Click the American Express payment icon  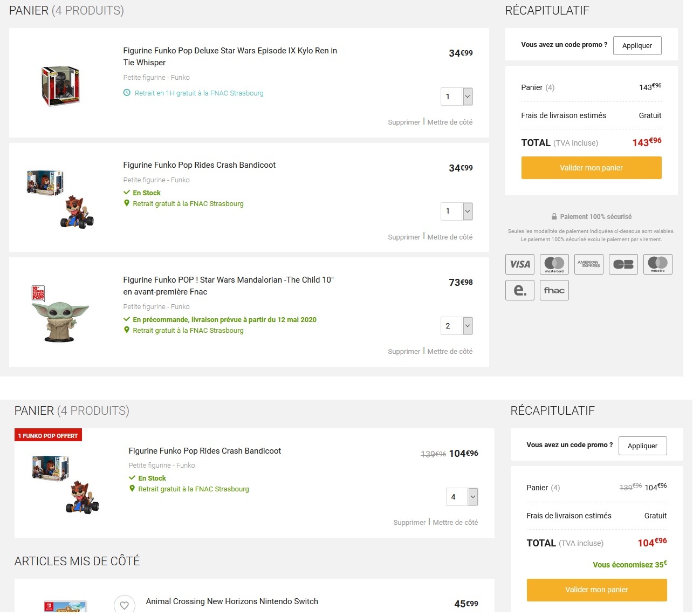(x=588, y=264)
